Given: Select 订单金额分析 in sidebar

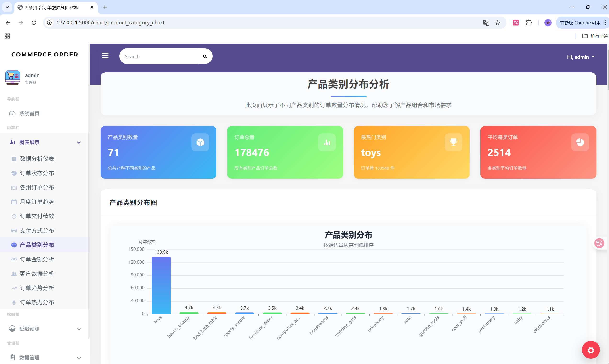Looking at the screenshot, I should click(37, 259).
